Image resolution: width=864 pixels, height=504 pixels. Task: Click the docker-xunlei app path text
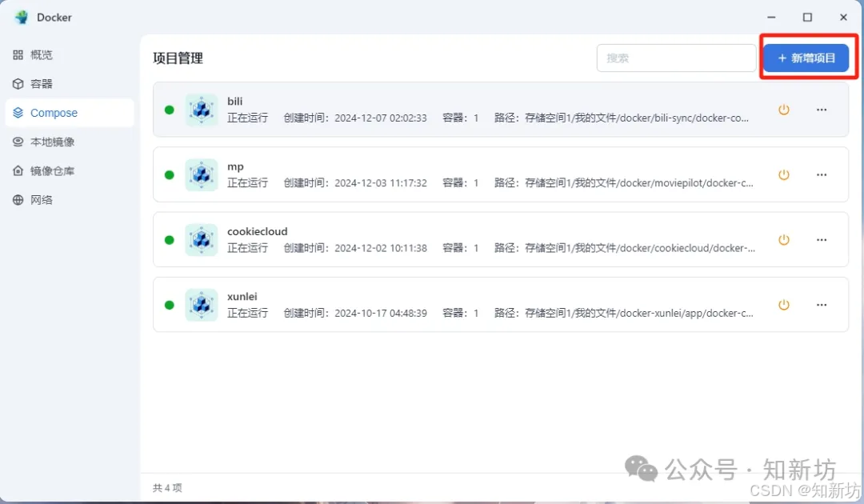(638, 313)
